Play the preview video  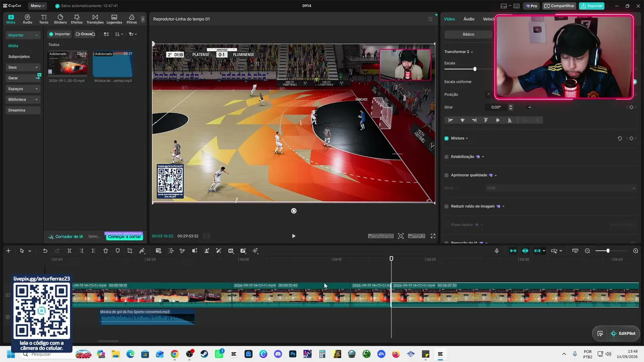click(294, 236)
